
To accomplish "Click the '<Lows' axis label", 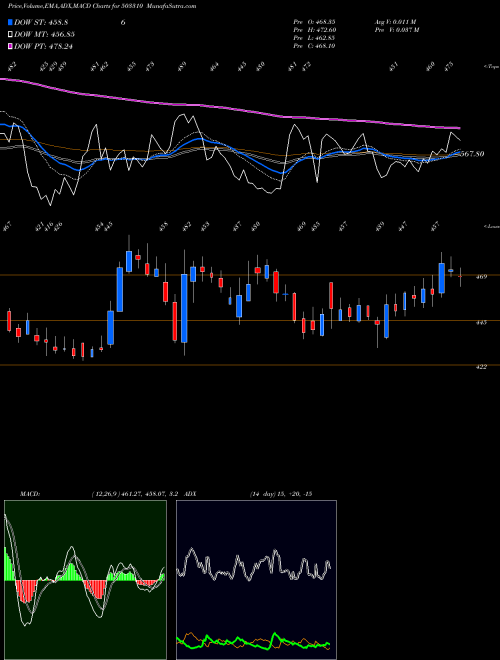I will pyautogui.click(x=491, y=226).
